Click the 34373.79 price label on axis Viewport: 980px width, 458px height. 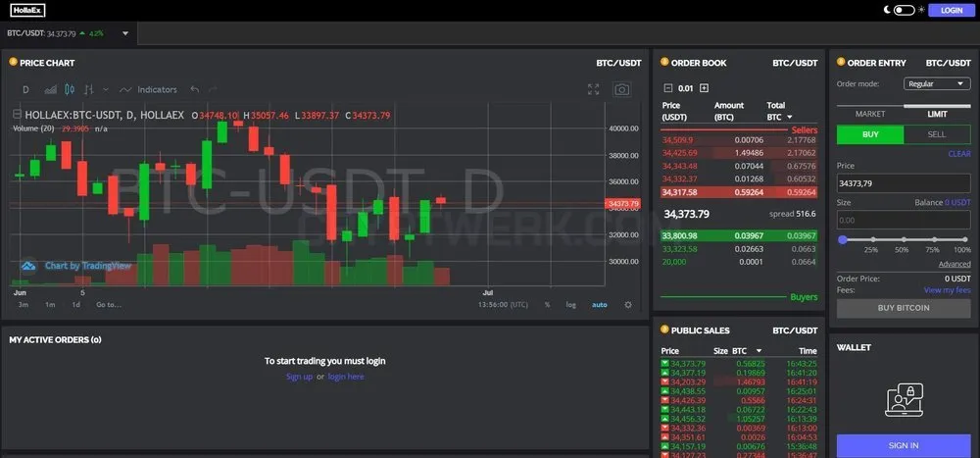pyautogui.click(x=623, y=204)
